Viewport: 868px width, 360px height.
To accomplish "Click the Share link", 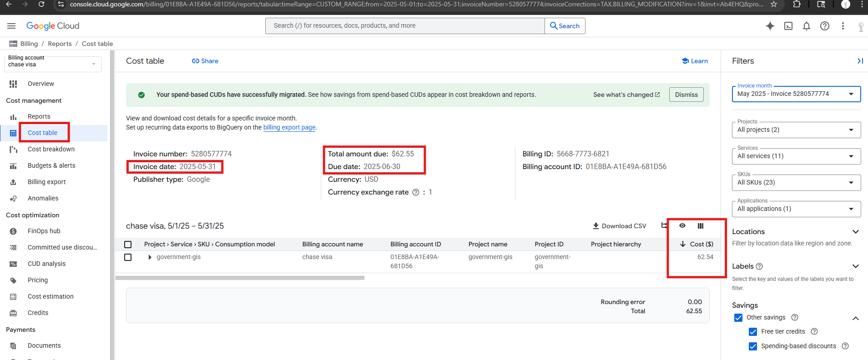I will pyautogui.click(x=205, y=61).
